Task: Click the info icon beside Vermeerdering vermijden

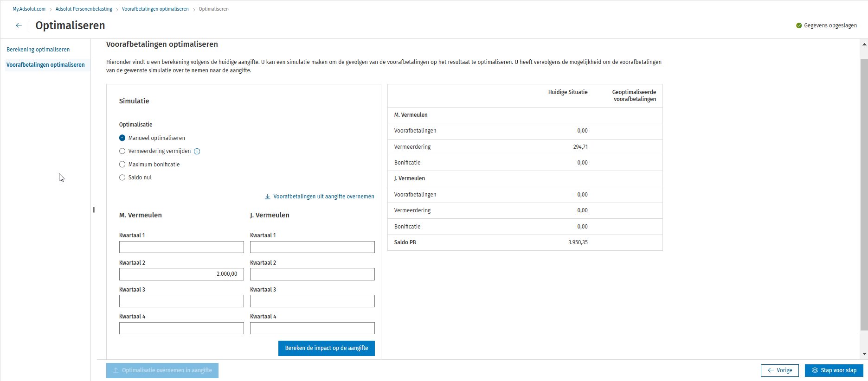Action: (197, 152)
